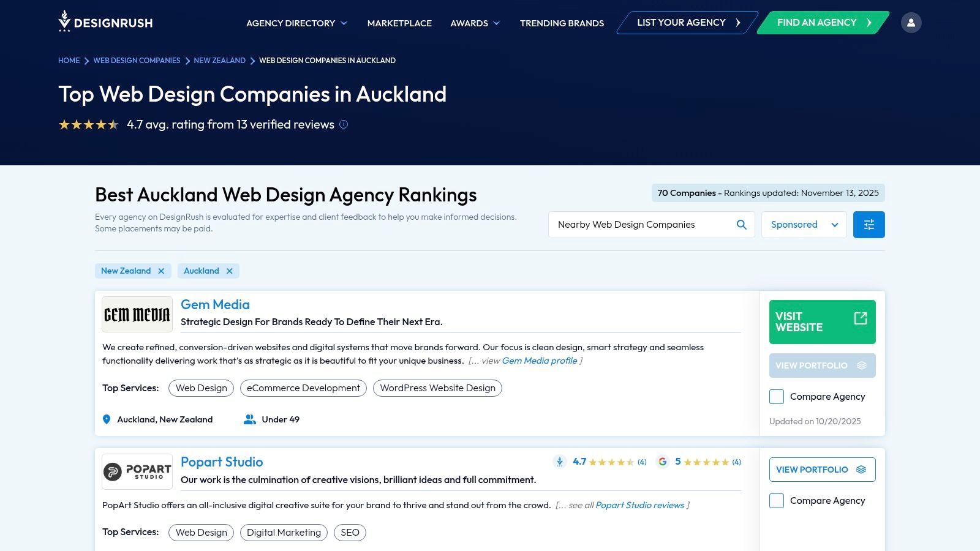Screen dimensions: 980x551
Task: Expand the Awards dropdown
Action: [475, 23]
